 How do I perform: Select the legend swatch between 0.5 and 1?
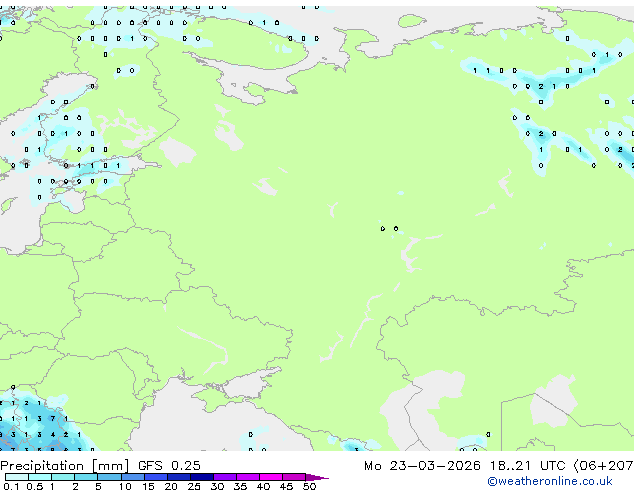[40, 477]
